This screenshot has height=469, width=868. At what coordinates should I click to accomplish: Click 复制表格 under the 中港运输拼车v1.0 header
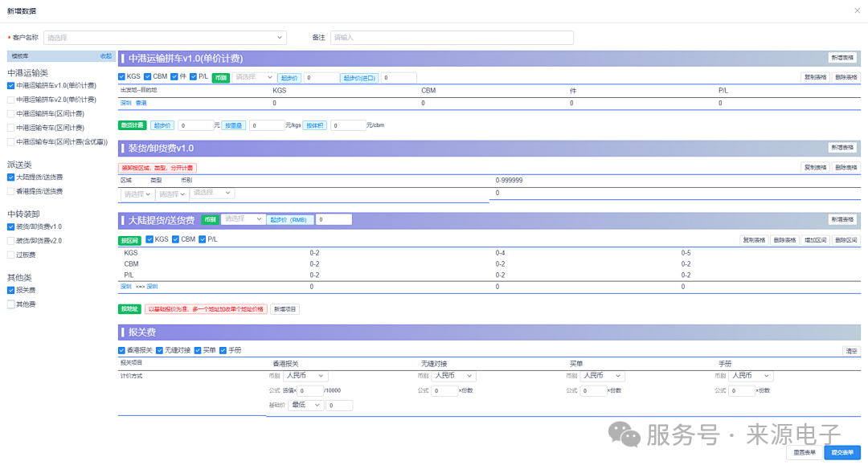click(x=815, y=77)
